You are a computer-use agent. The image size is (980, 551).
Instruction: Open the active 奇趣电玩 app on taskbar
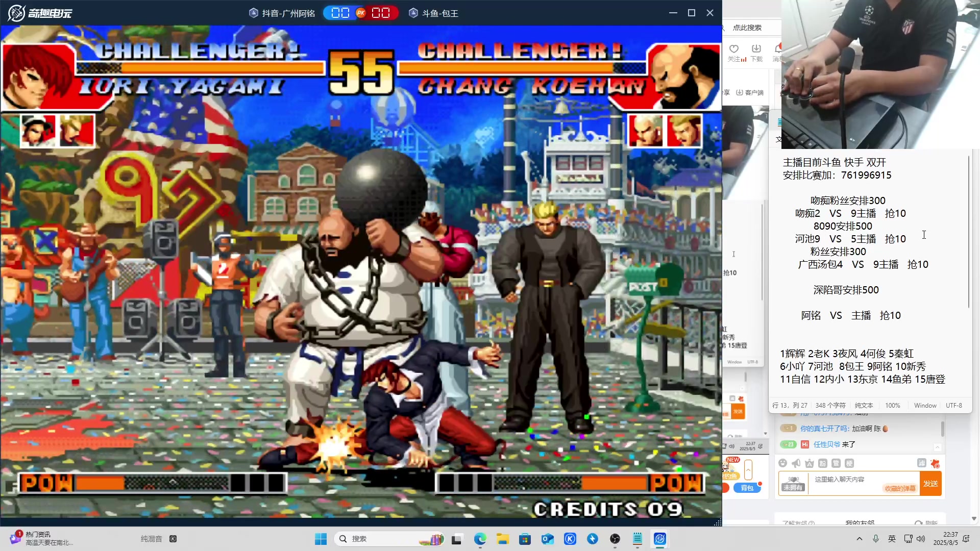pyautogui.click(x=660, y=539)
